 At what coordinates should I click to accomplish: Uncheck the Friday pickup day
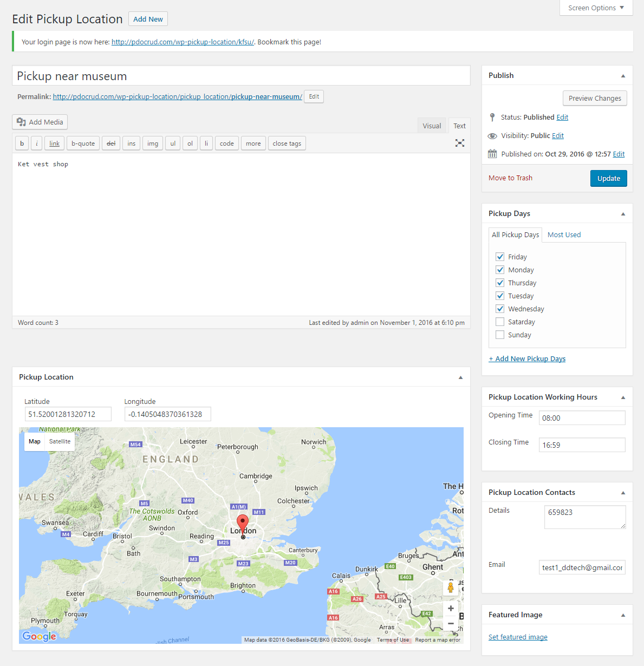click(500, 257)
